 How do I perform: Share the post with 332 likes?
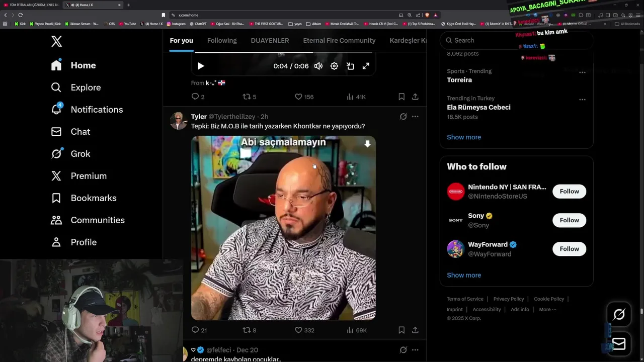click(x=415, y=330)
